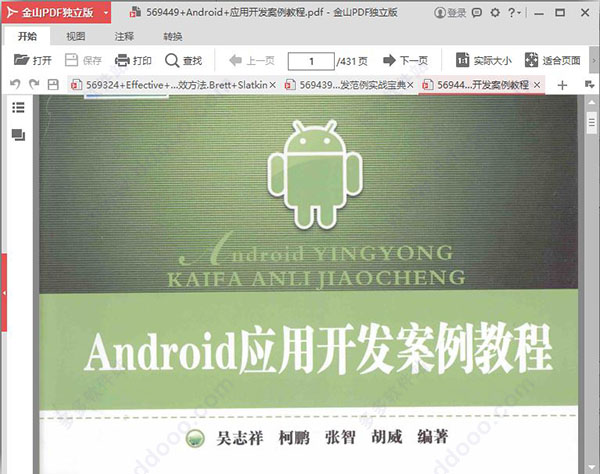
Task: Click the 查找 search button
Action: point(183,60)
